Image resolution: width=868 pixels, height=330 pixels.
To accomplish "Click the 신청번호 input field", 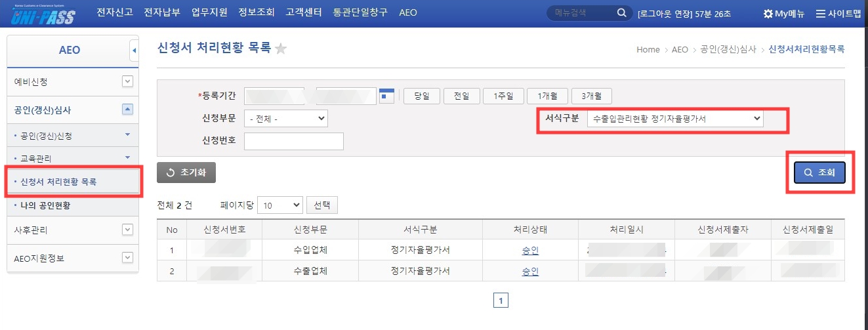I will point(294,141).
